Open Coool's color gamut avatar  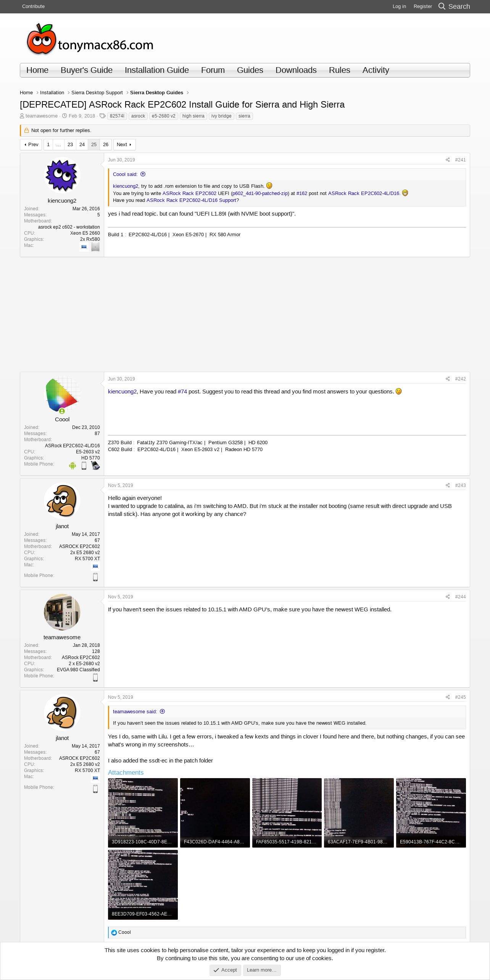(62, 394)
